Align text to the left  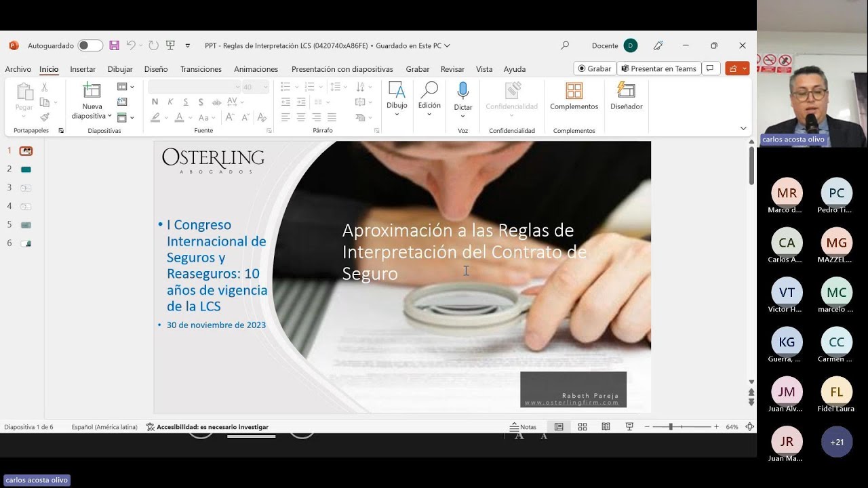coord(285,117)
